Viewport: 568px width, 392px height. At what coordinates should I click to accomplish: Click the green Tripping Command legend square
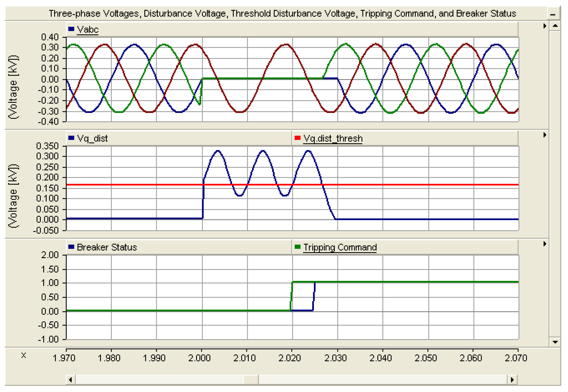(x=298, y=247)
